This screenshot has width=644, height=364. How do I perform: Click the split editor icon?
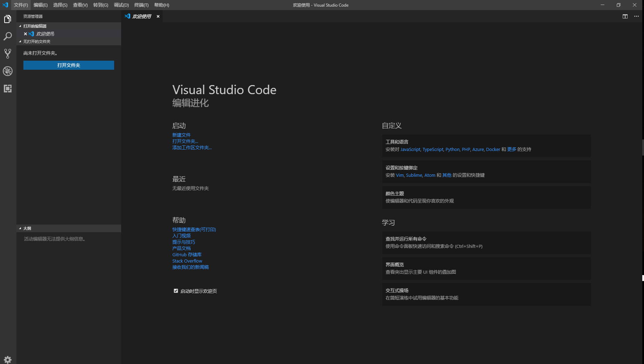coord(624,16)
